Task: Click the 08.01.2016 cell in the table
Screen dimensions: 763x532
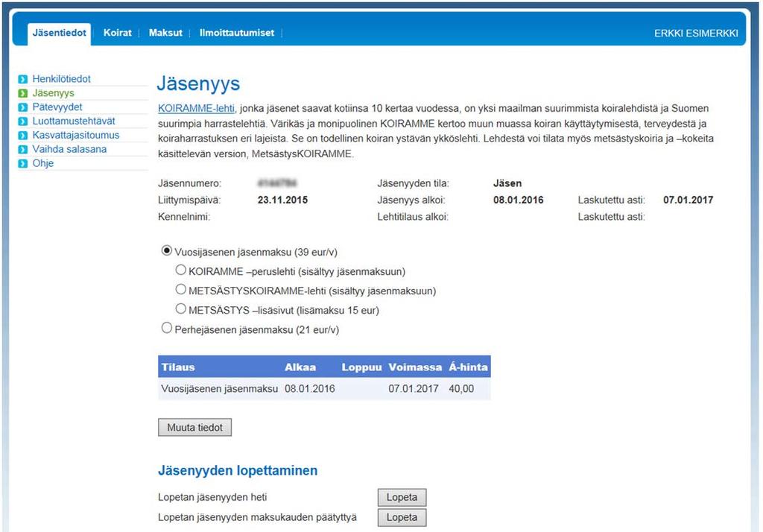Action: (x=310, y=389)
